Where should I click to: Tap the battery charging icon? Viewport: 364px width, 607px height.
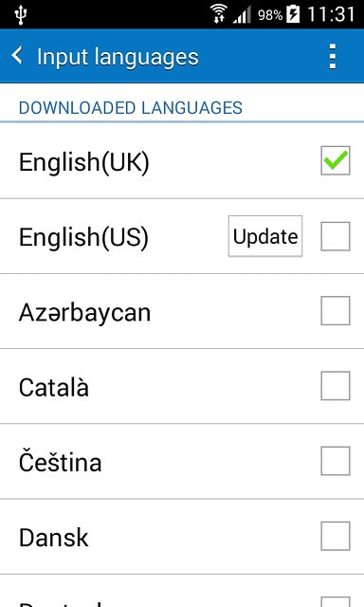tap(293, 15)
